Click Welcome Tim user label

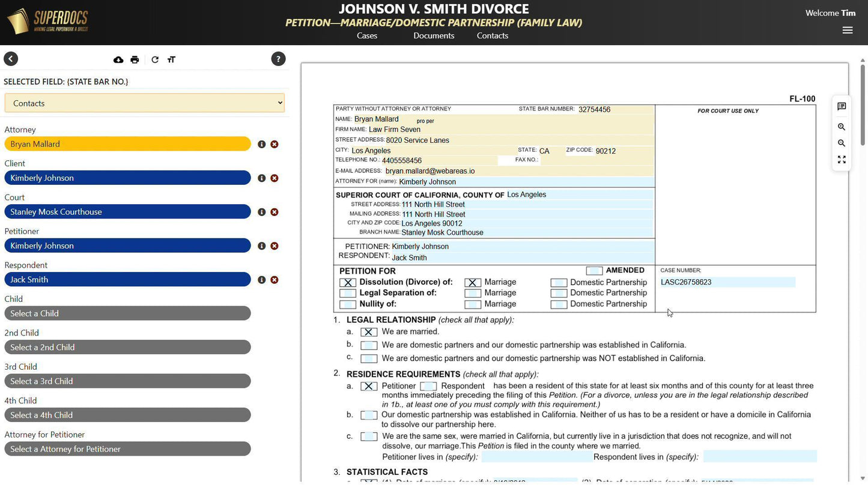(830, 13)
